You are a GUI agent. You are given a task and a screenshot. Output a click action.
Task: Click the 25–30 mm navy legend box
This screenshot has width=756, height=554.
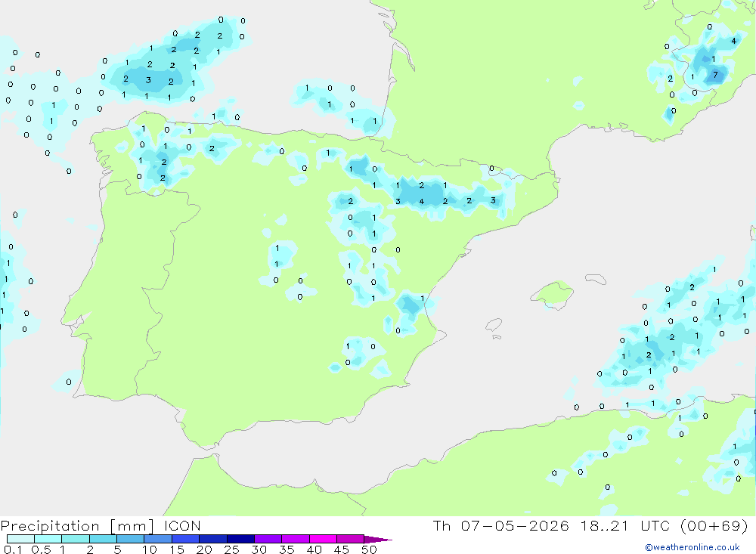[240, 539]
